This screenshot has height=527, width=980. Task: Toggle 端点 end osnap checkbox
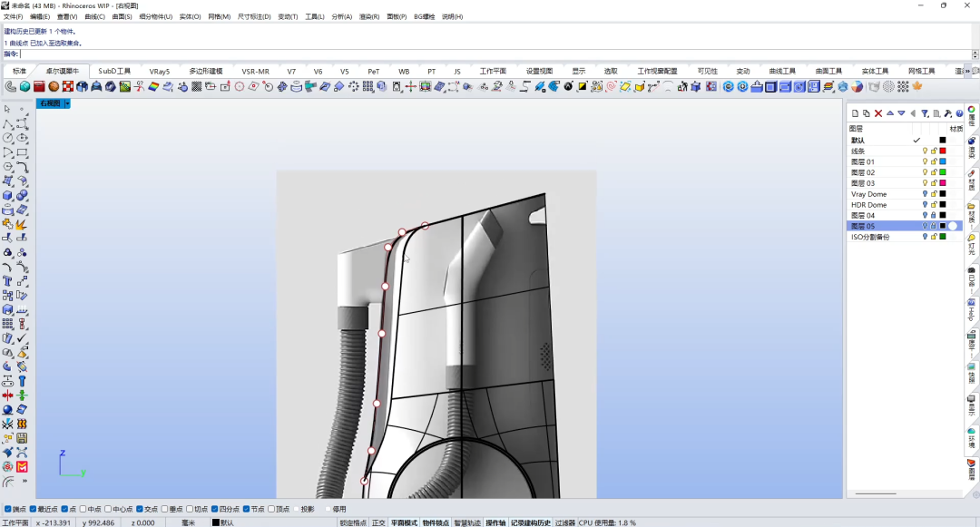pyautogui.click(x=8, y=509)
